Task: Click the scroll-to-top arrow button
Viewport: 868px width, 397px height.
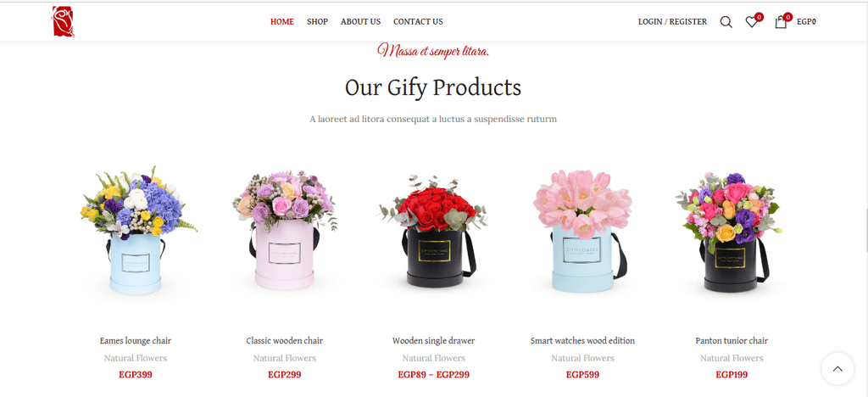Action: point(837,369)
